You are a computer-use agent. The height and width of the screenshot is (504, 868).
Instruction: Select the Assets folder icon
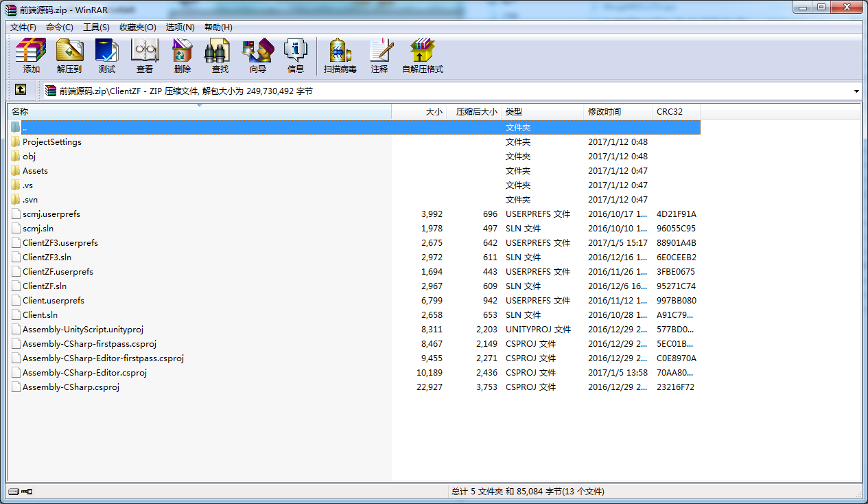click(16, 170)
